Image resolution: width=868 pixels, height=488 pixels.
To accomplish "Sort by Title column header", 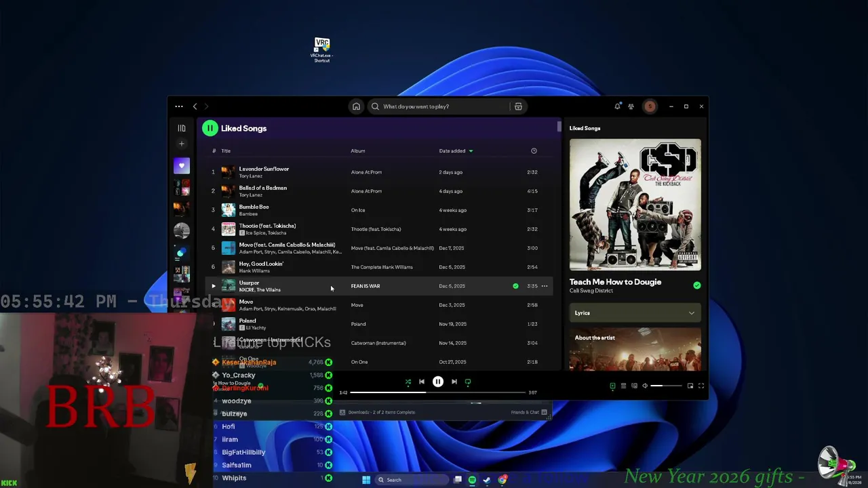I will pyautogui.click(x=226, y=151).
